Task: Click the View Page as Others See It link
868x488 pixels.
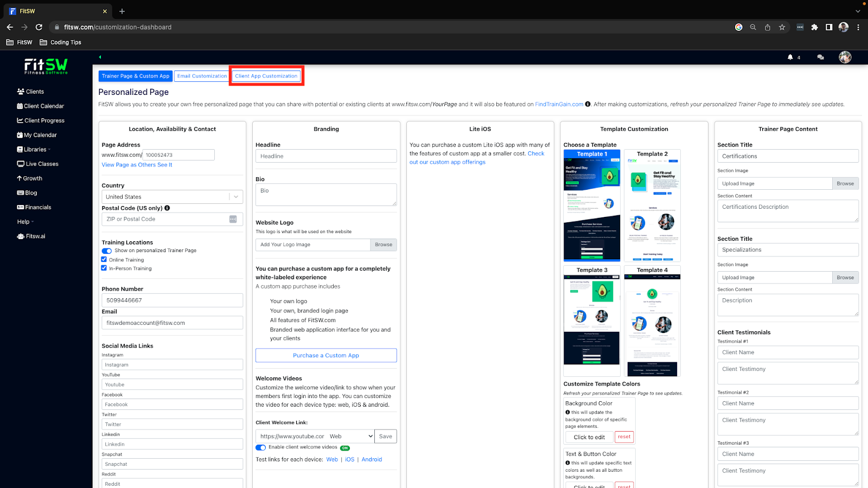Action: [137, 165]
